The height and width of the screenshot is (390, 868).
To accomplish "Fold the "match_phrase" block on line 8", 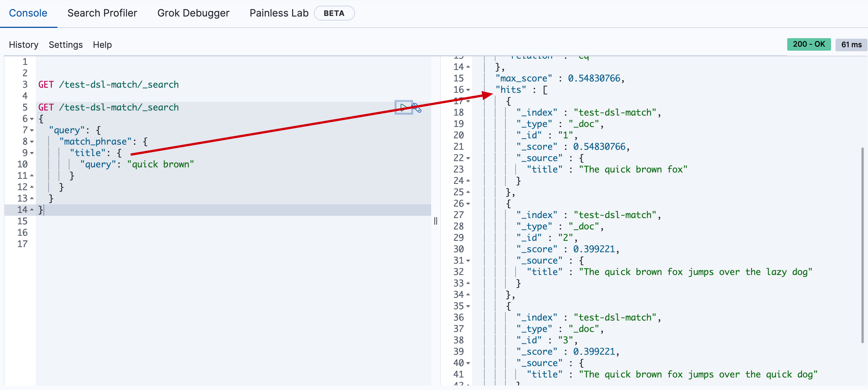I will point(32,142).
